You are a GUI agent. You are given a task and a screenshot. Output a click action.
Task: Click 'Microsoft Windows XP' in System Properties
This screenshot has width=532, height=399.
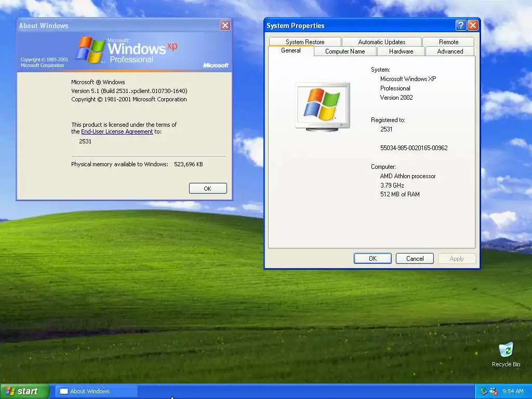pyautogui.click(x=408, y=79)
